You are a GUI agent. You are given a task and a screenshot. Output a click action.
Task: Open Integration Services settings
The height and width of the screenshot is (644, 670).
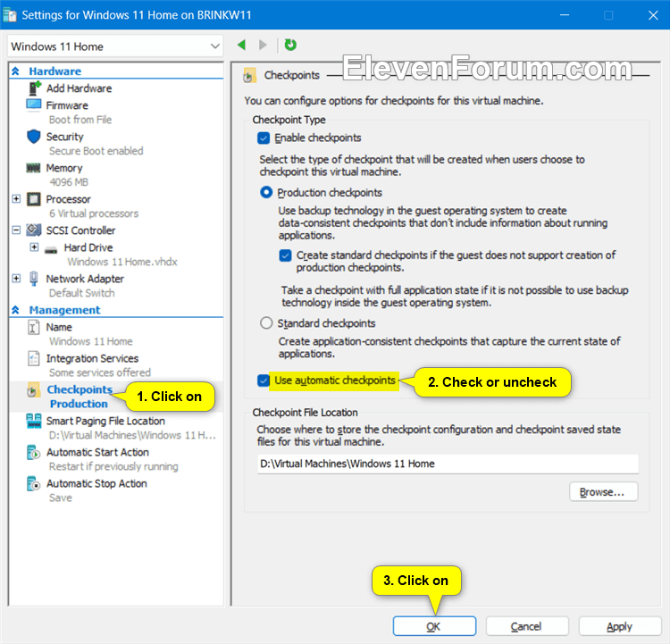click(92, 358)
